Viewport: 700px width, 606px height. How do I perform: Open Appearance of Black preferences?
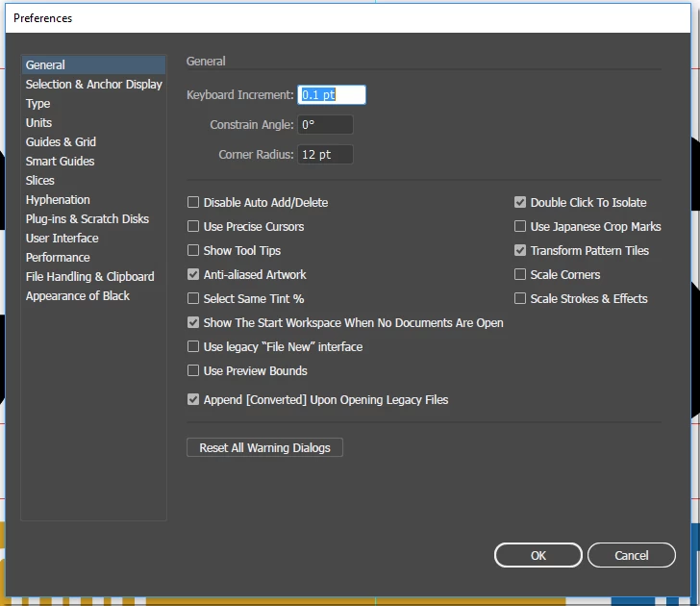click(93, 295)
